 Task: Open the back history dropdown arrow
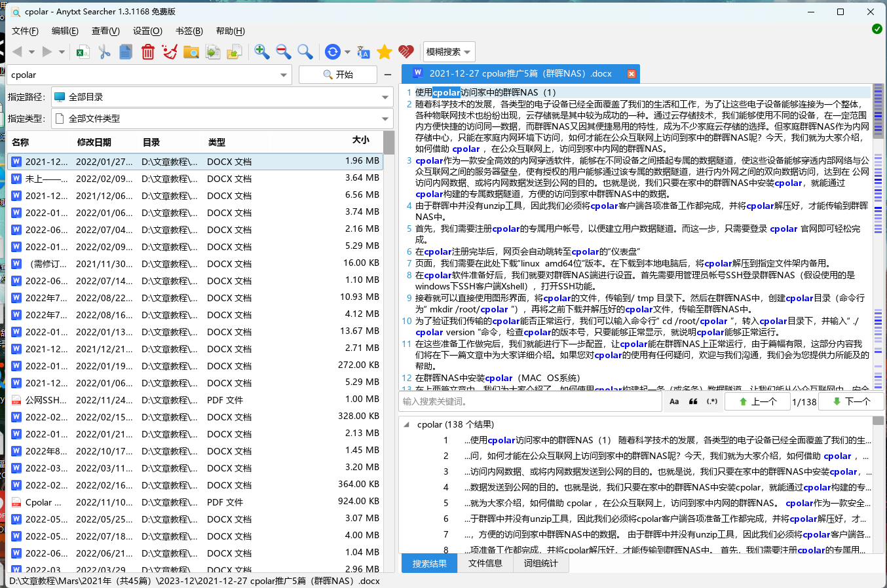click(x=31, y=52)
